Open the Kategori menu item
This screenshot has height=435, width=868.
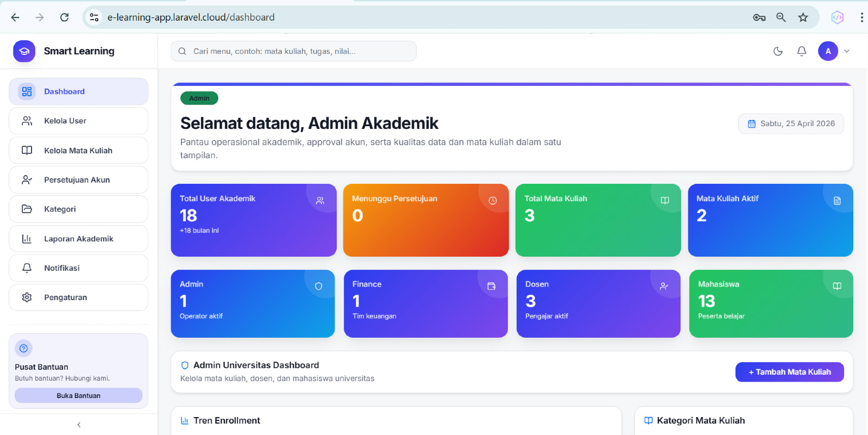coord(78,209)
